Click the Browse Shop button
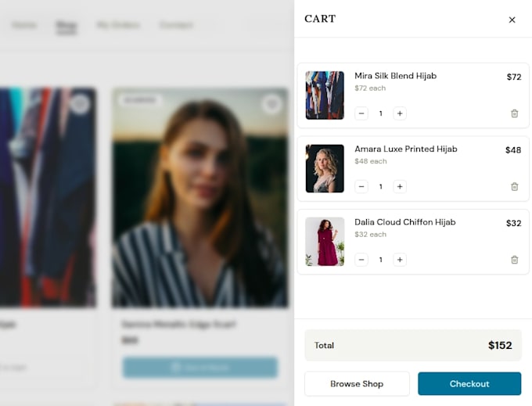The height and width of the screenshot is (406, 532). (x=357, y=383)
